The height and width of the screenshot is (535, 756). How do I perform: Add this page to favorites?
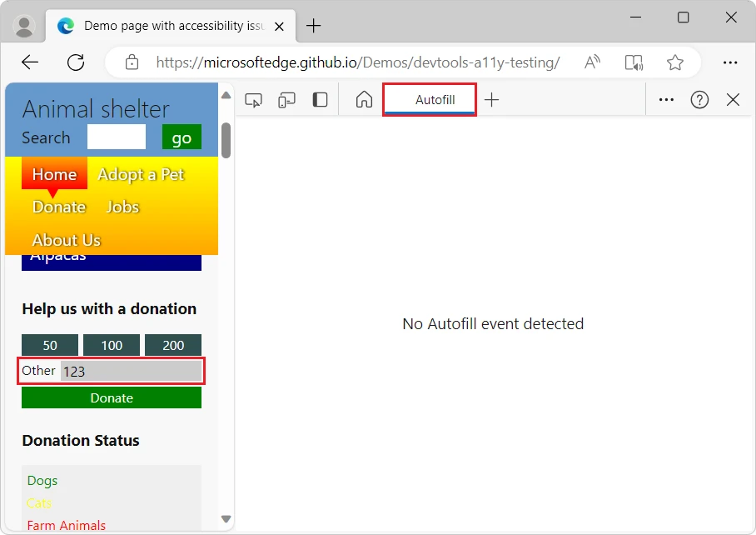(675, 62)
